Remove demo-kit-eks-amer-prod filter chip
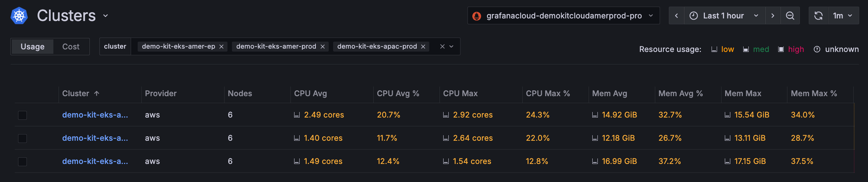Screen dimensions: 868x182 pyautogui.click(x=322, y=47)
